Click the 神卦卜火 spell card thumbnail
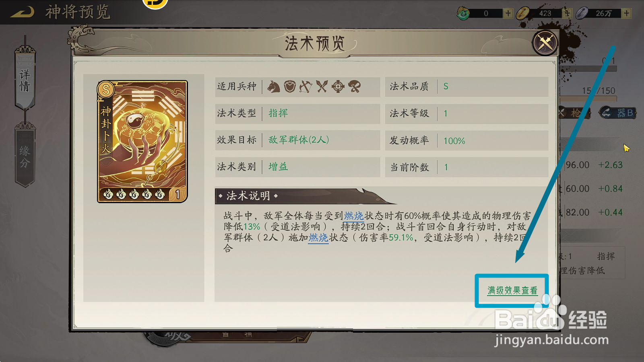Image resolution: width=644 pixels, height=362 pixels. tap(142, 142)
